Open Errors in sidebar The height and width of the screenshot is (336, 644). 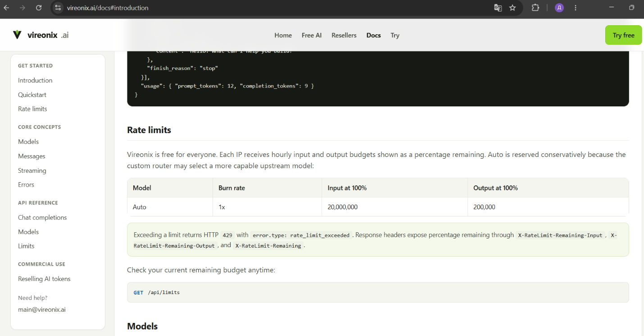click(26, 184)
